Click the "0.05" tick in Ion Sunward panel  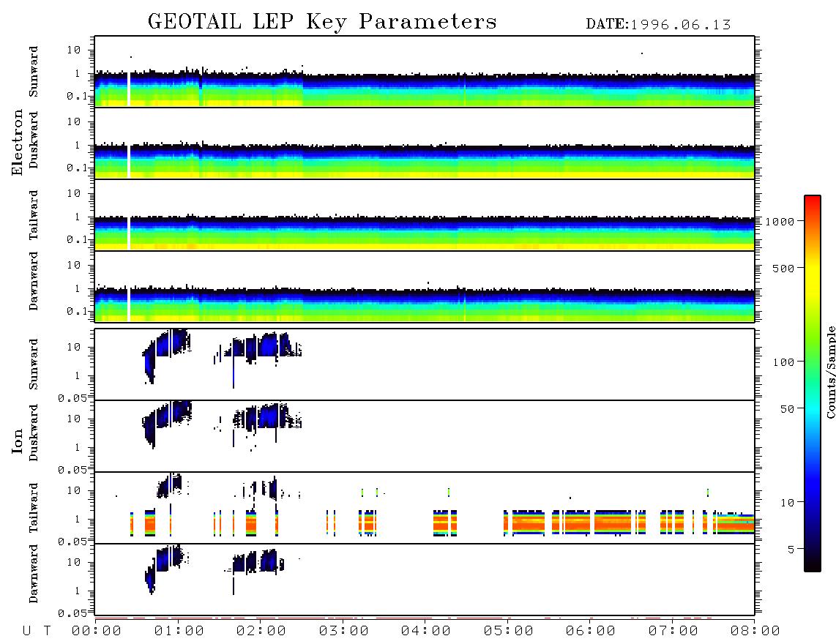pos(72,397)
